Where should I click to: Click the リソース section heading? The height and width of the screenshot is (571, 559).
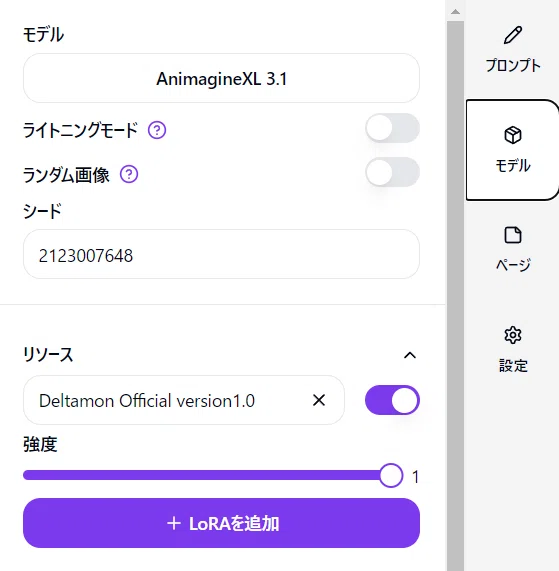[x=48, y=355]
